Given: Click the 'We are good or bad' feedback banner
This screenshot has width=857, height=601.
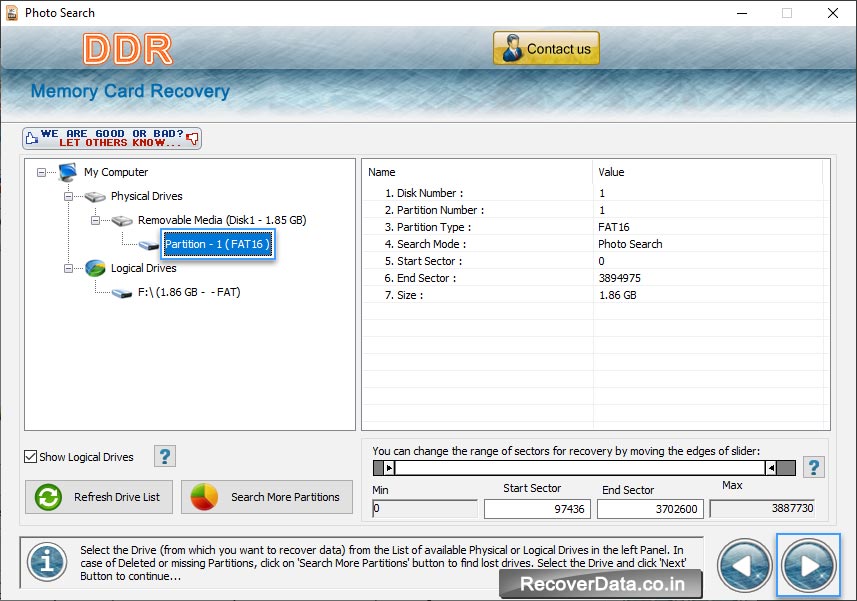Looking at the screenshot, I should 112,138.
